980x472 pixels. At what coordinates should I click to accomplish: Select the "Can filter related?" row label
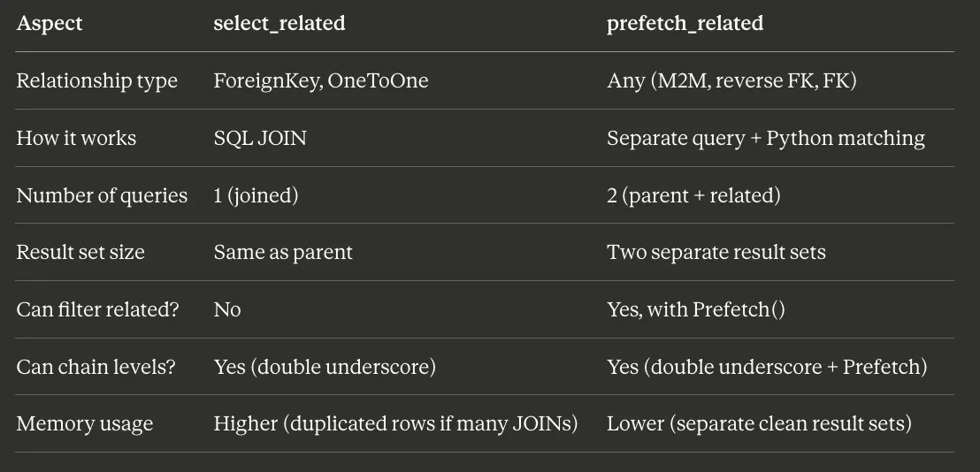97,310
